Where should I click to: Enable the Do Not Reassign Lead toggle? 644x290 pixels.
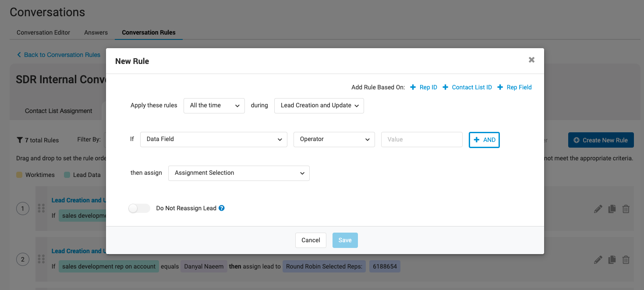pos(139,209)
